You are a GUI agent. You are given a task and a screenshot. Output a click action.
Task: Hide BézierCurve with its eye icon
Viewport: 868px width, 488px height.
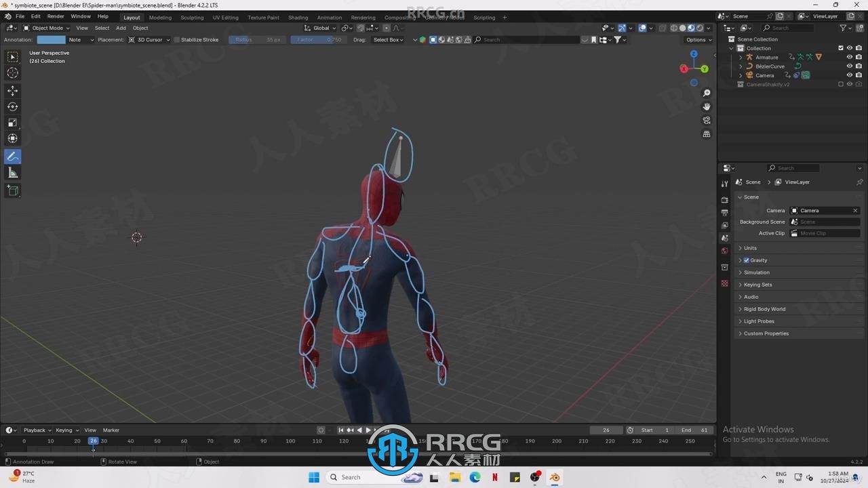pos(850,66)
